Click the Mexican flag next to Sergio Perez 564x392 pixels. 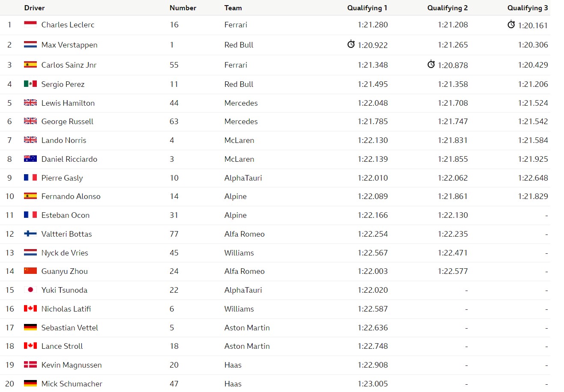[x=30, y=84]
